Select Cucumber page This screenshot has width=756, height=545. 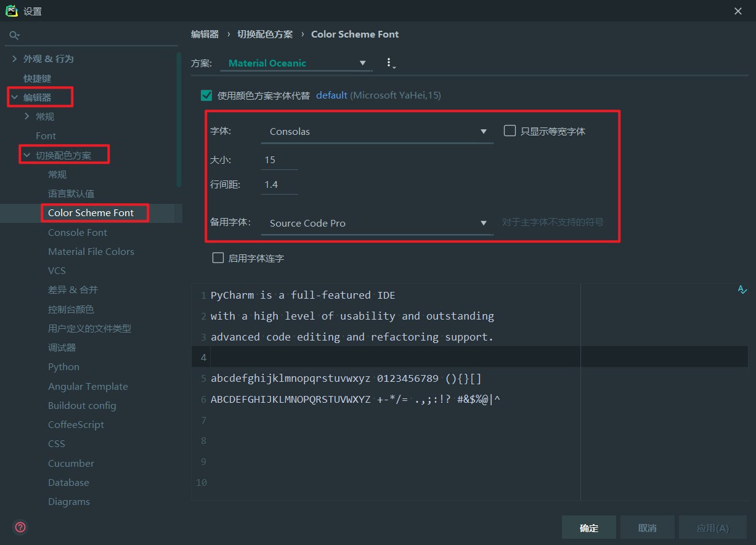click(71, 463)
